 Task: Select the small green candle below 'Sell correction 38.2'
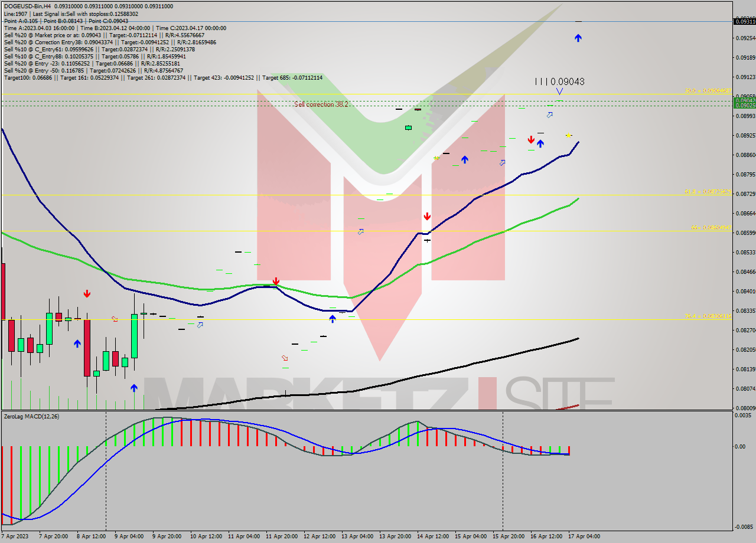[408, 127]
